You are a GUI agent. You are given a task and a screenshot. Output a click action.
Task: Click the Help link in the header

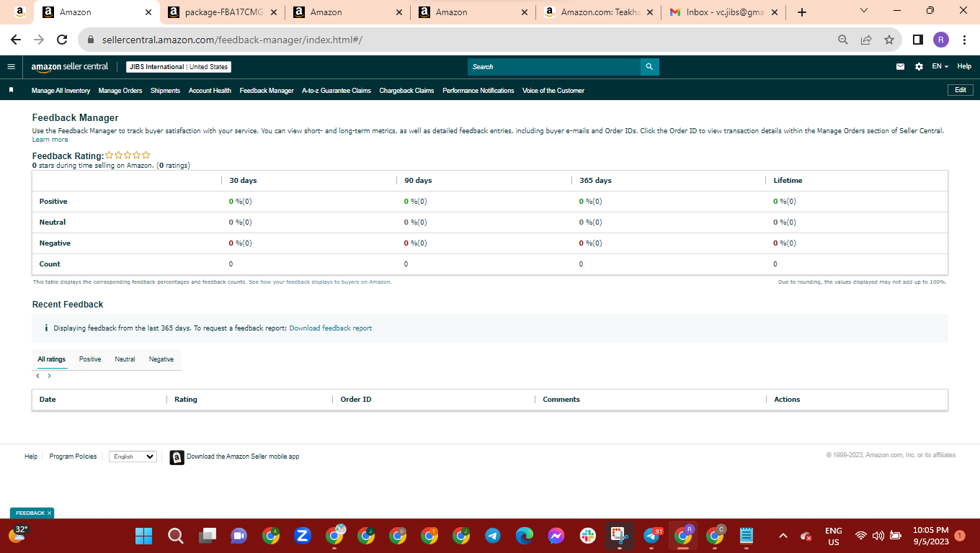click(x=964, y=66)
